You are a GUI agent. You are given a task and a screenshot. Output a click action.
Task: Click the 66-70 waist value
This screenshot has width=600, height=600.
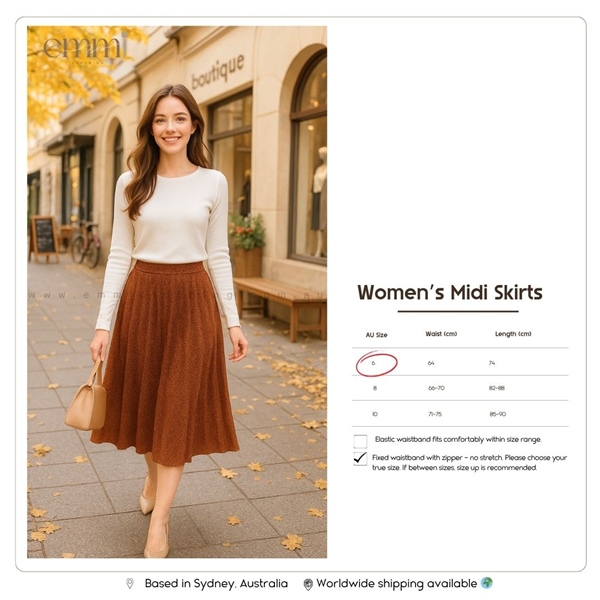(x=436, y=388)
